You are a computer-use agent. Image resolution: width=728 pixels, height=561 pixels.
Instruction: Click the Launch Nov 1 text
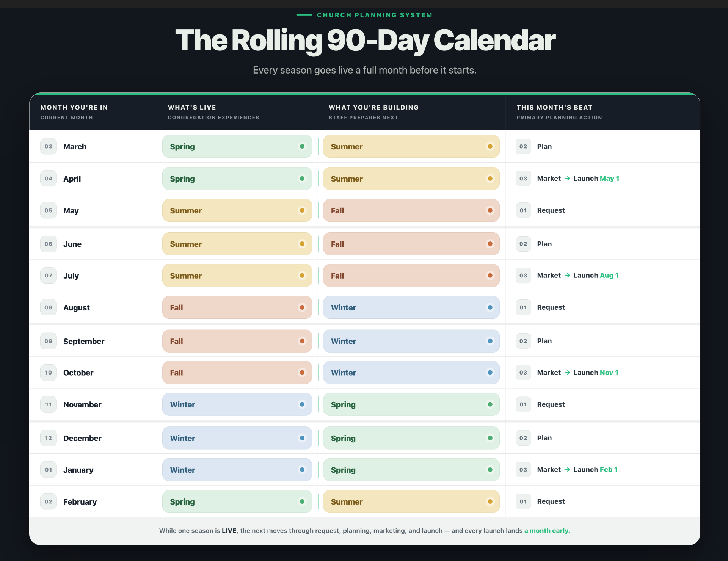point(596,373)
